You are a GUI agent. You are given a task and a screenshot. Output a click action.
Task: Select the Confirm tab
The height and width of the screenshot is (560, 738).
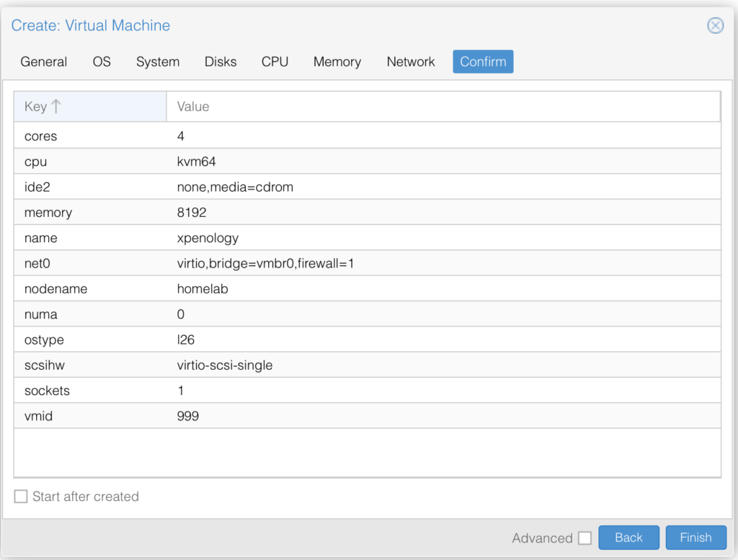(483, 62)
